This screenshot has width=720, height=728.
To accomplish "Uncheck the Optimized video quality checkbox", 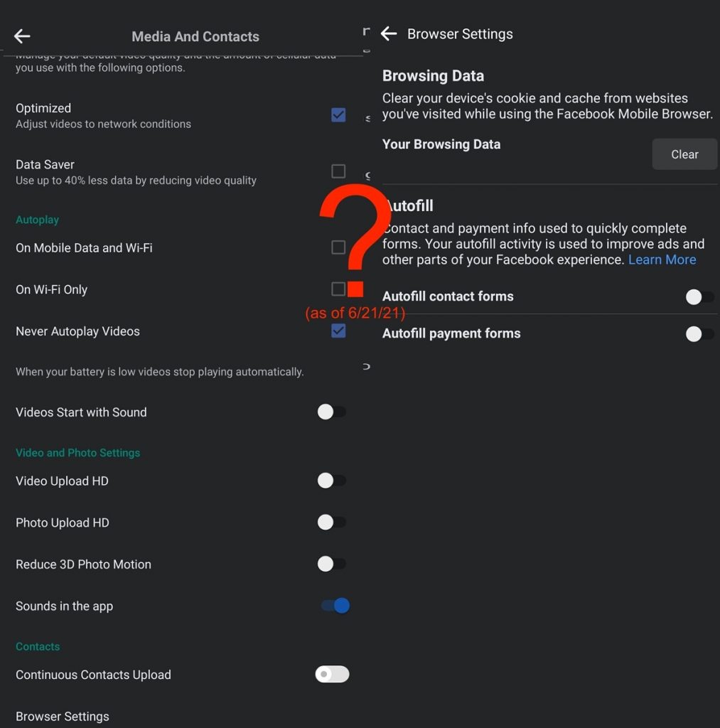I will pyautogui.click(x=338, y=115).
